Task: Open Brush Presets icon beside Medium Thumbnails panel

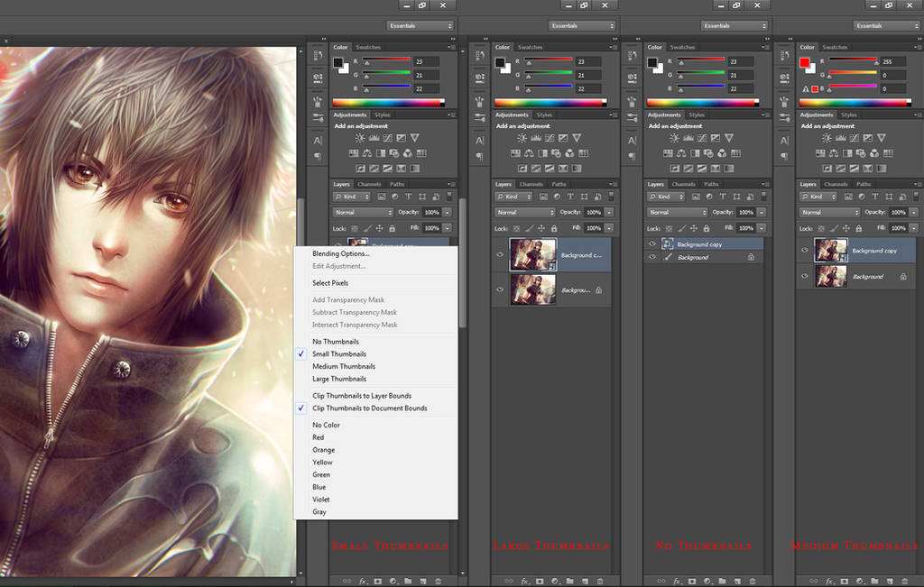Action: tap(784, 118)
